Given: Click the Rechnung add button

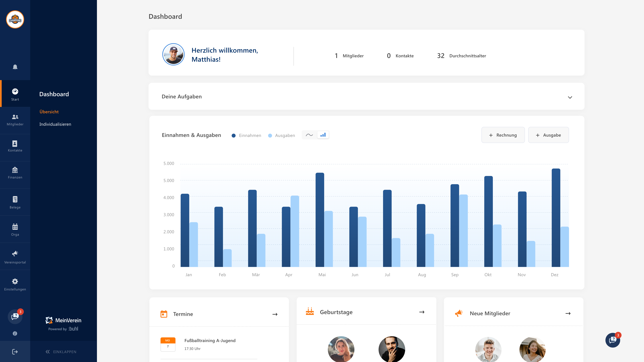Looking at the screenshot, I should tap(503, 135).
